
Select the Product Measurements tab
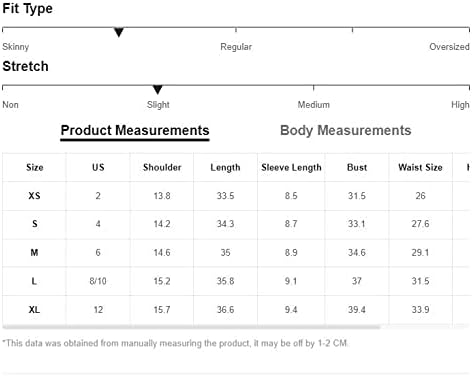135,130
